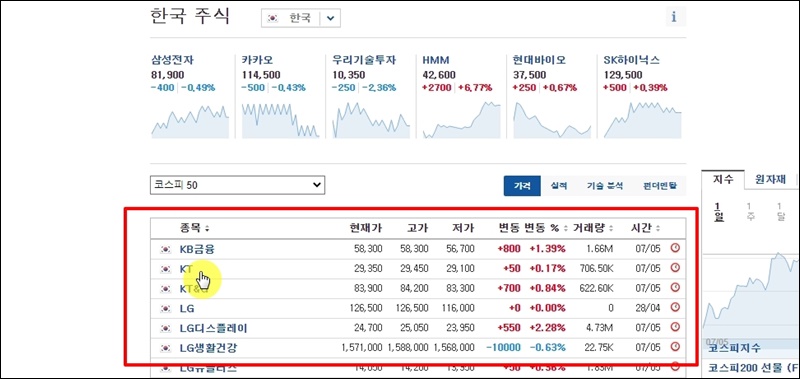
Task: Click the Korean flag in KB금융 row
Action: (165, 249)
